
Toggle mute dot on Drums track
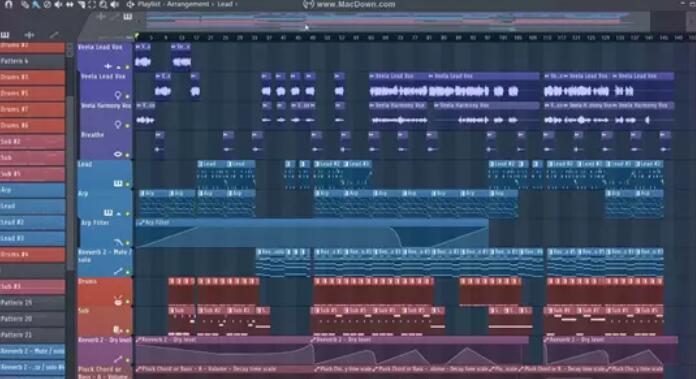click(127, 302)
